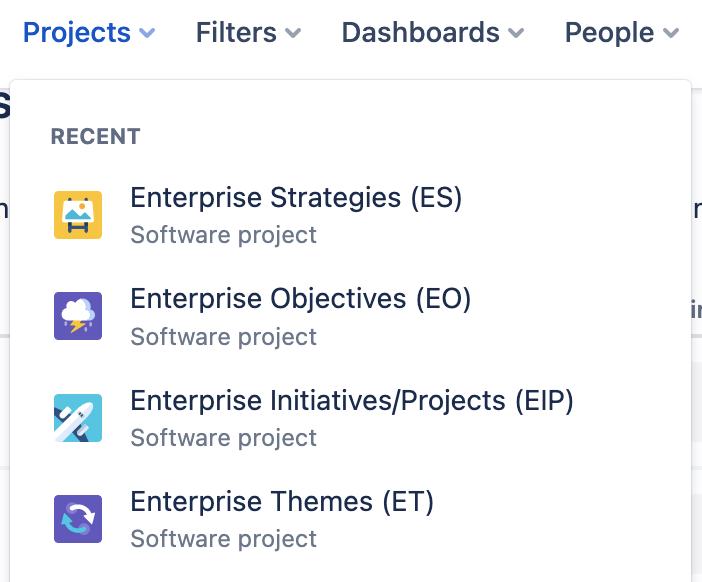Expand the Filters chevron arrow

(x=293, y=33)
